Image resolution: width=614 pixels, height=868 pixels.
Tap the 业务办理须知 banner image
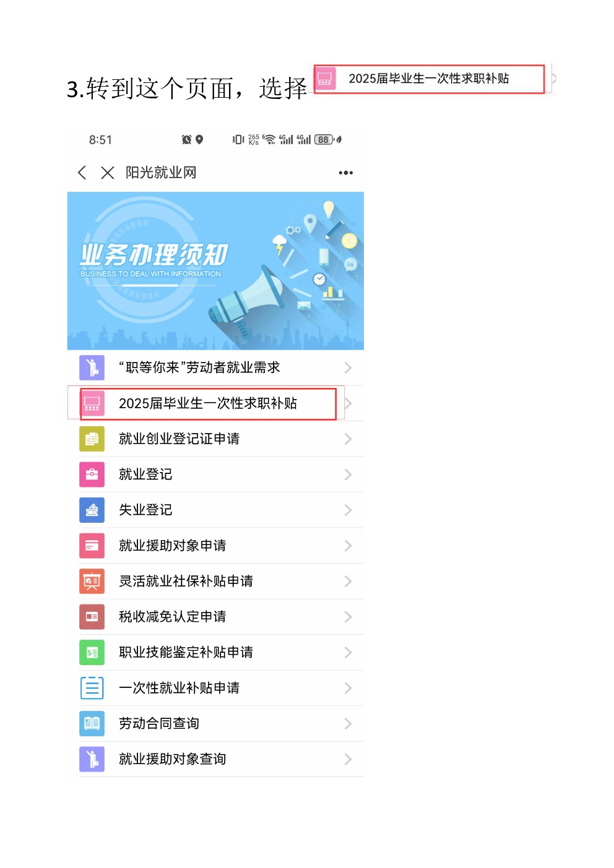tap(215, 271)
